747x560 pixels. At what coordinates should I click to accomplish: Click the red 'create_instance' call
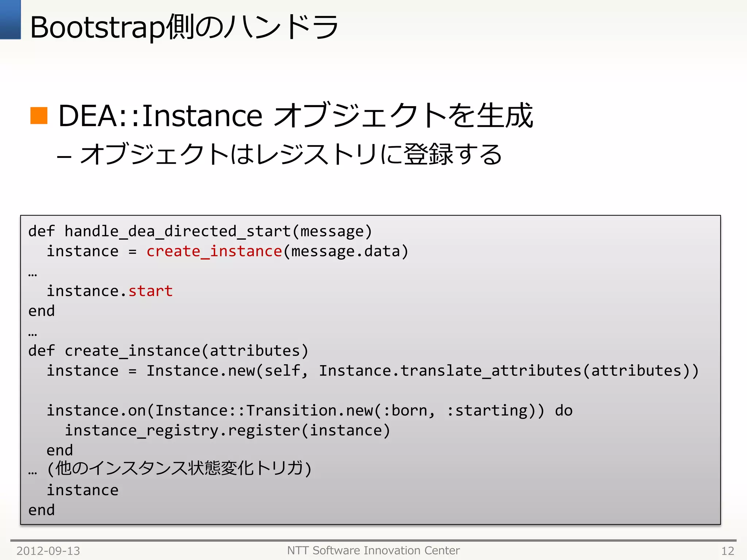(x=214, y=251)
